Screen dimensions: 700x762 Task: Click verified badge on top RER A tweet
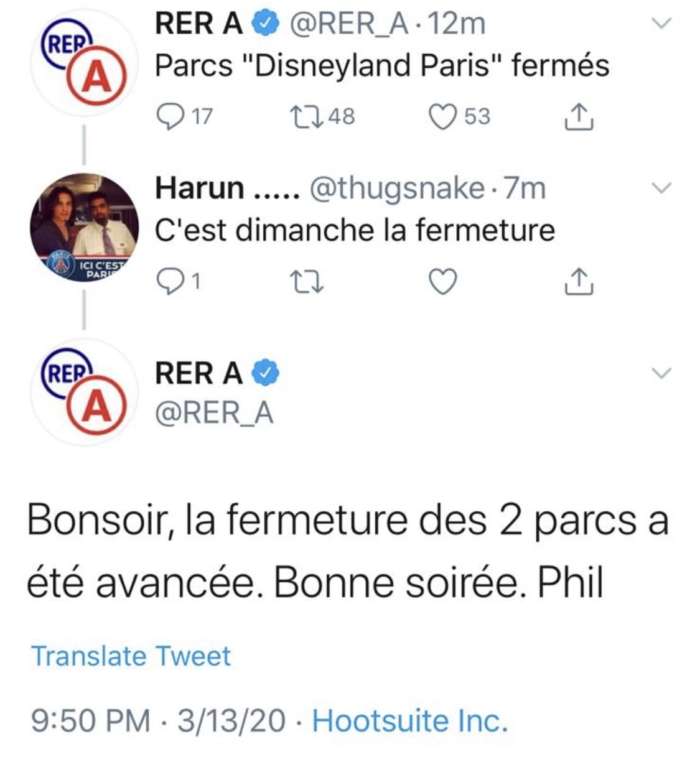pos(264,24)
